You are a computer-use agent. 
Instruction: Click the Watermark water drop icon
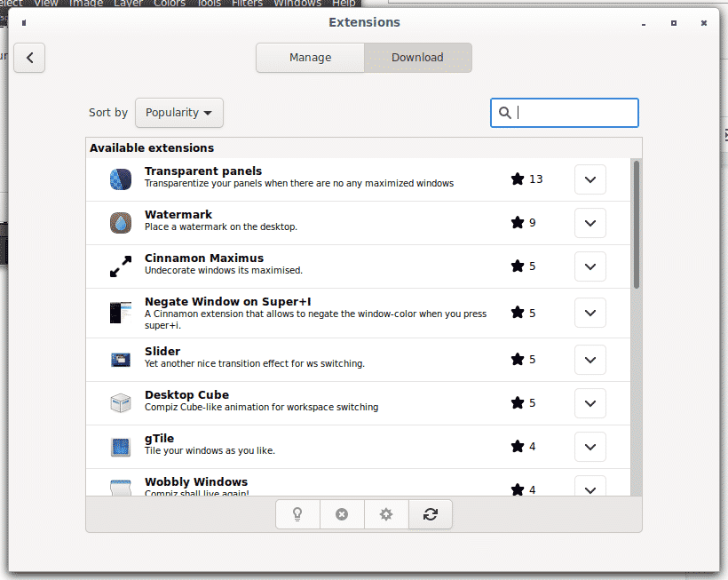coord(121,222)
